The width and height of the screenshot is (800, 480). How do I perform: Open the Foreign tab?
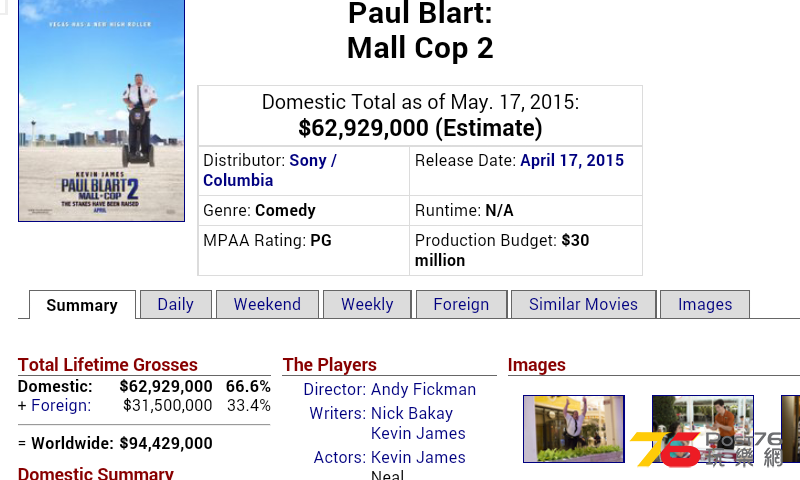(461, 305)
